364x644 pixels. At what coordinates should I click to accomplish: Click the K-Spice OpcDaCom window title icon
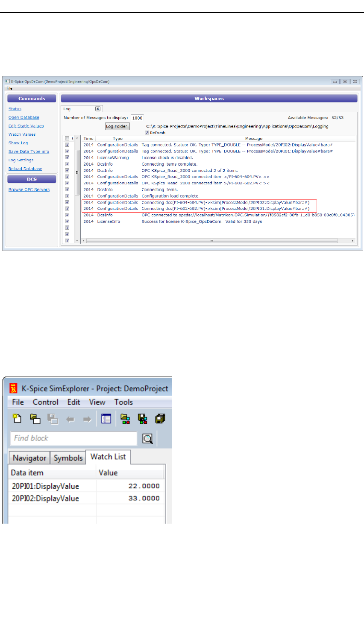click(x=7, y=82)
